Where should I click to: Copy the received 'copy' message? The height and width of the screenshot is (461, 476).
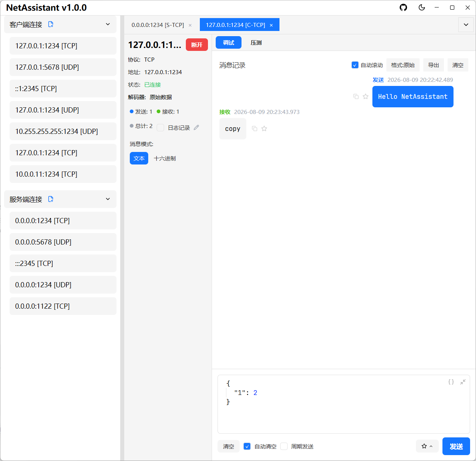254,129
